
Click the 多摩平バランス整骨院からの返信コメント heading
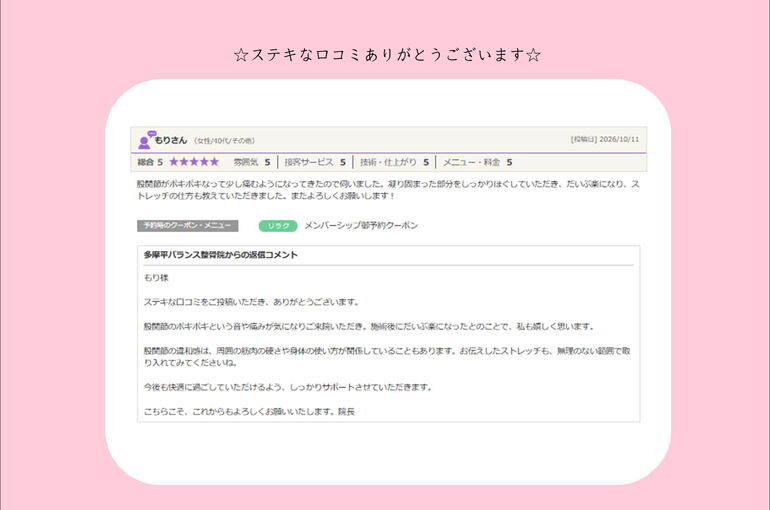click(220, 255)
